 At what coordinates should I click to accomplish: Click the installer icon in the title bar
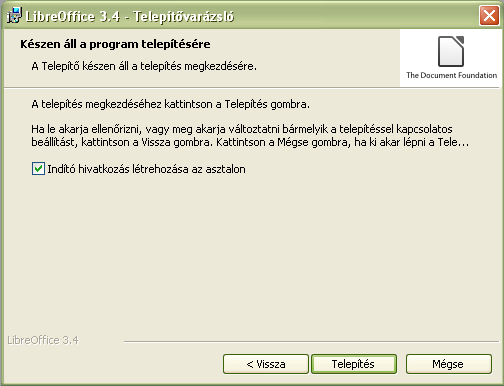[14, 16]
